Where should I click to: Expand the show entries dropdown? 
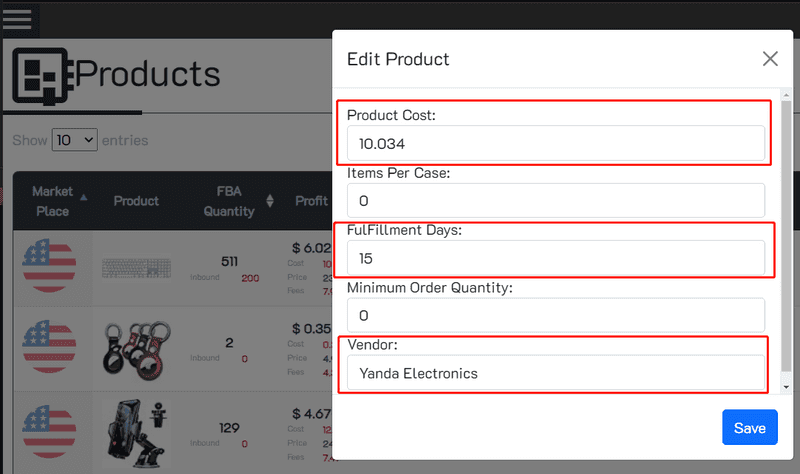pos(74,140)
